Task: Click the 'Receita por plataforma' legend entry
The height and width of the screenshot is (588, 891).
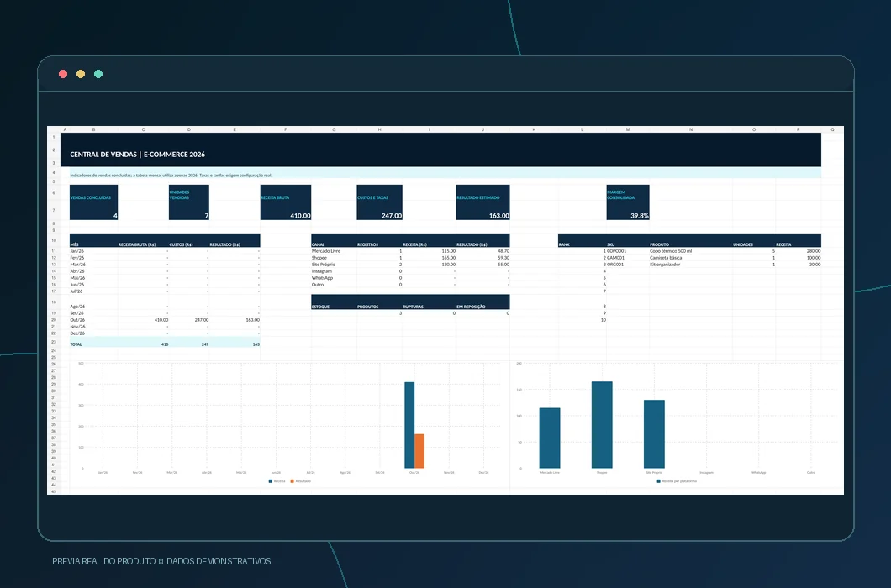Action: [676, 481]
